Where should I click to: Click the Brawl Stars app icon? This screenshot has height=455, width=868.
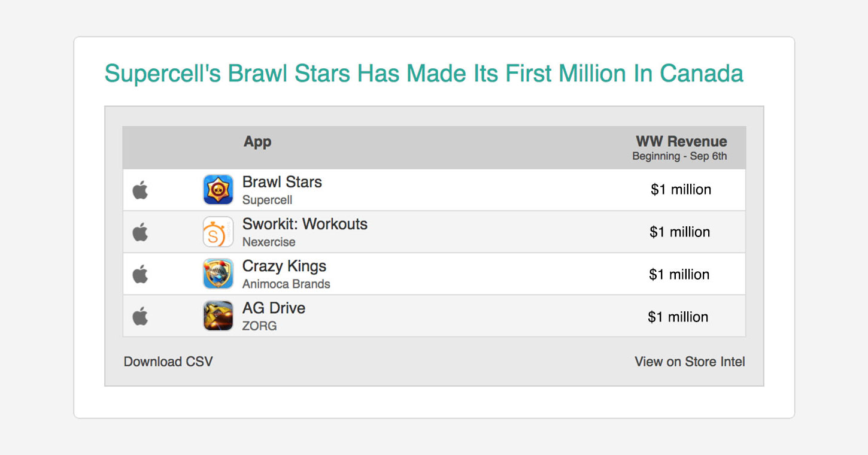[218, 190]
